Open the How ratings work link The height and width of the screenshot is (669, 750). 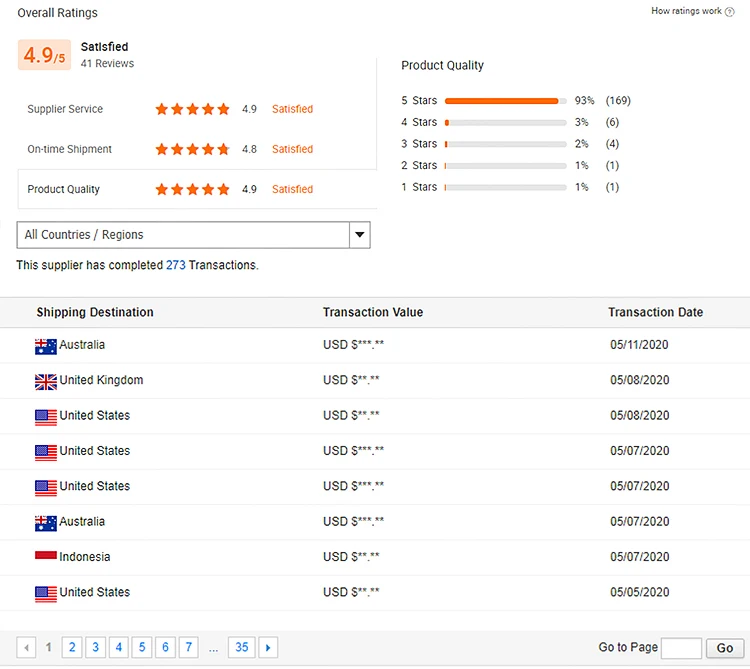(686, 12)
